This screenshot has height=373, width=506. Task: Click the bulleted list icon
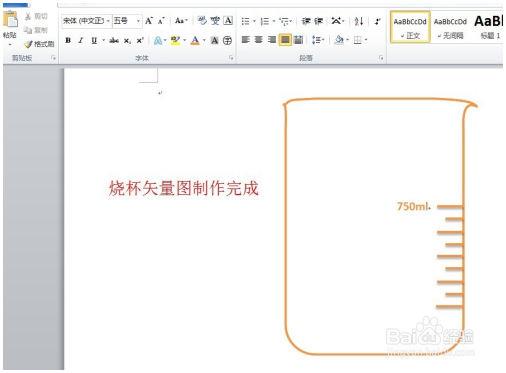pyautogui.click(x=246, y=21)
